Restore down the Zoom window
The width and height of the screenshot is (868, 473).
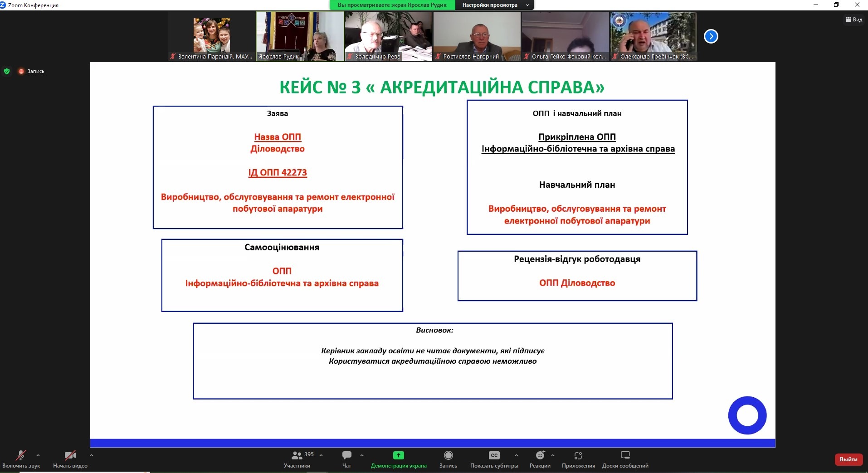836,5
